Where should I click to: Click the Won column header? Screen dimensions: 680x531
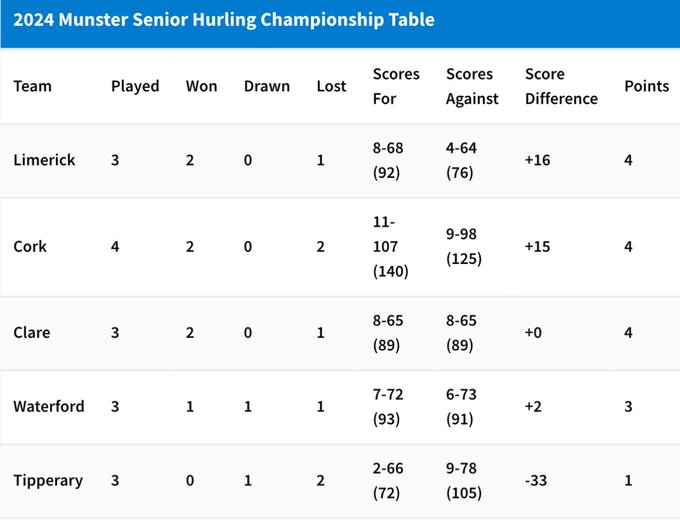[202, 86]
